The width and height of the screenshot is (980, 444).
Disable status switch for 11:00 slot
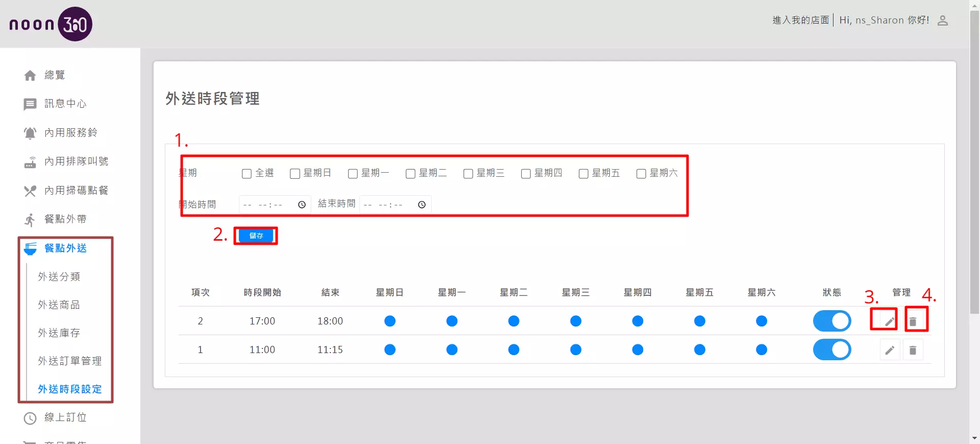tap(831, 350)
